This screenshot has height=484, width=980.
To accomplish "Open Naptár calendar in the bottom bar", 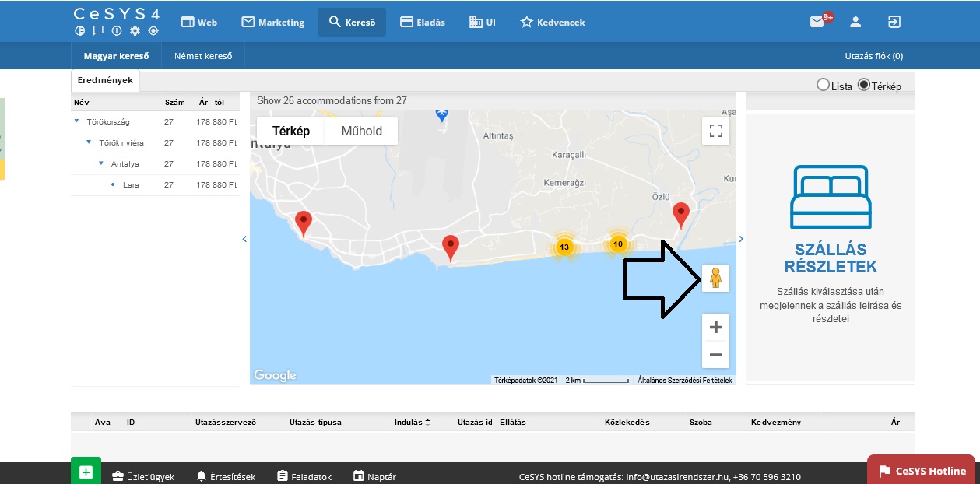I will (x=375, y=476).
